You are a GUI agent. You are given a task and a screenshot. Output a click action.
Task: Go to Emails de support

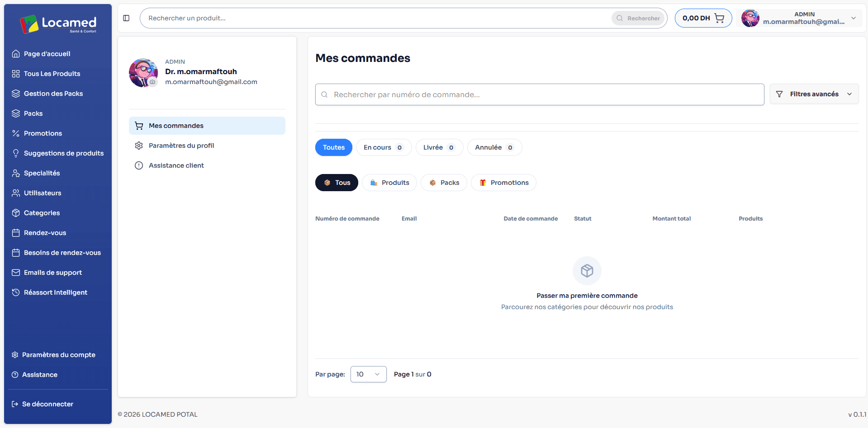pos(52,273)
